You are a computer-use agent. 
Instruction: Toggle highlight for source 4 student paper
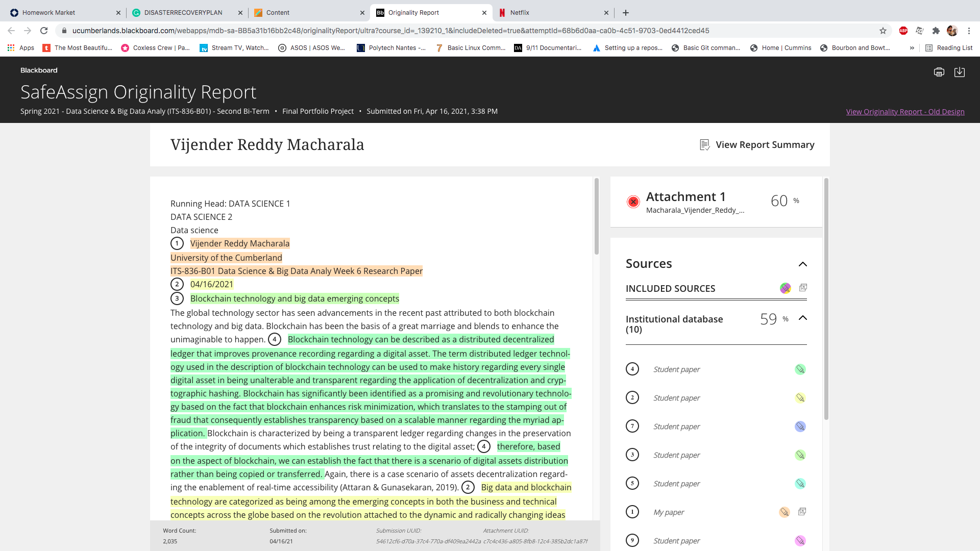click(x=800, y=369)
